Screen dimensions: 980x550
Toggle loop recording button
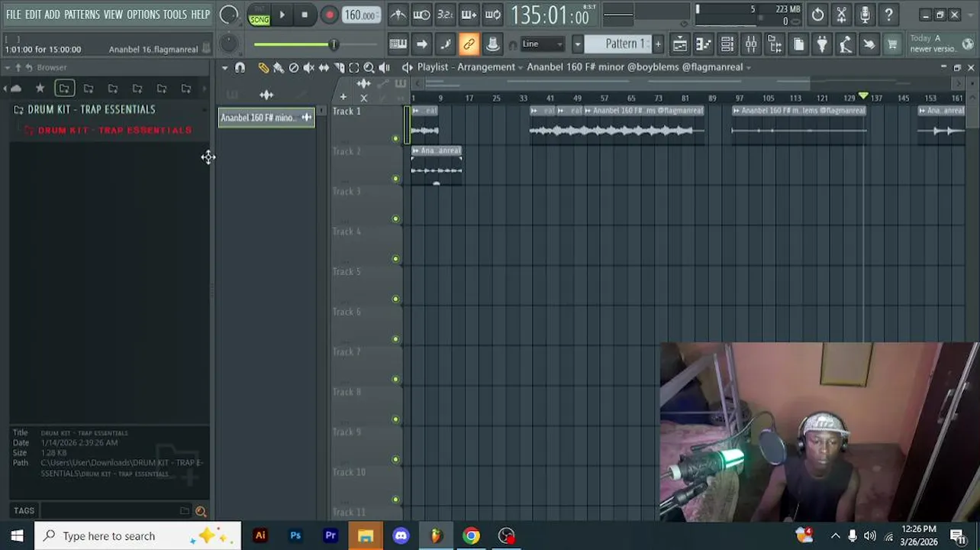[x=492, y=15]
